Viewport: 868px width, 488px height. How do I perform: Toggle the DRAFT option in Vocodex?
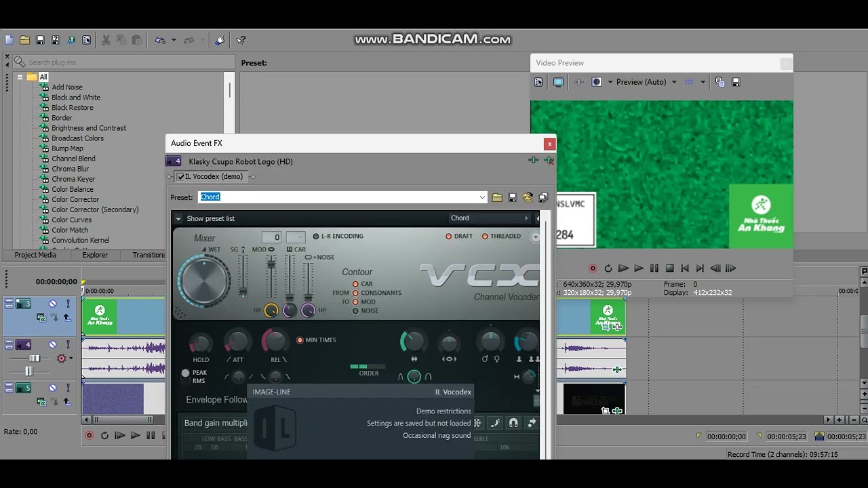coord(459,236)
